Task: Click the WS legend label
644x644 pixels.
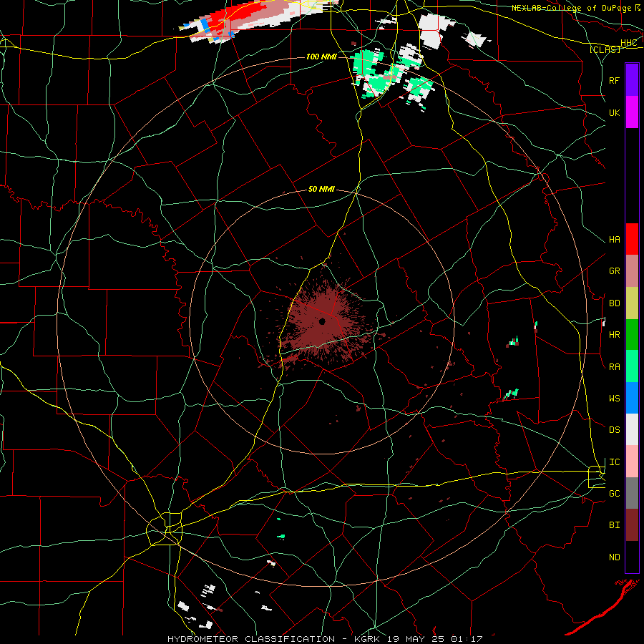Action: [615, 399]
